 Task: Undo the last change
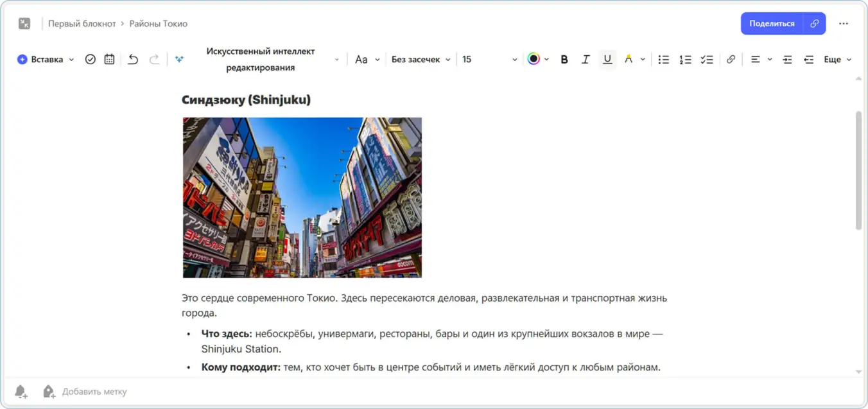click(x=132, y=59)
